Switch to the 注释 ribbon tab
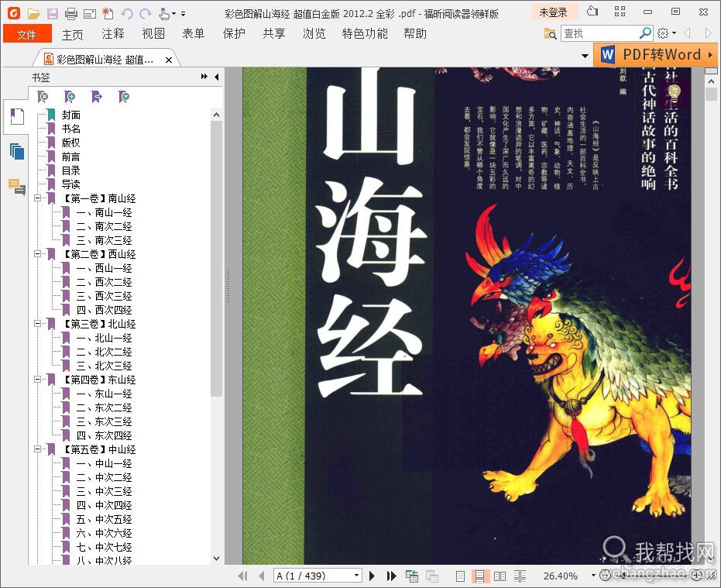721x588 pixels. tap(113, 33)
